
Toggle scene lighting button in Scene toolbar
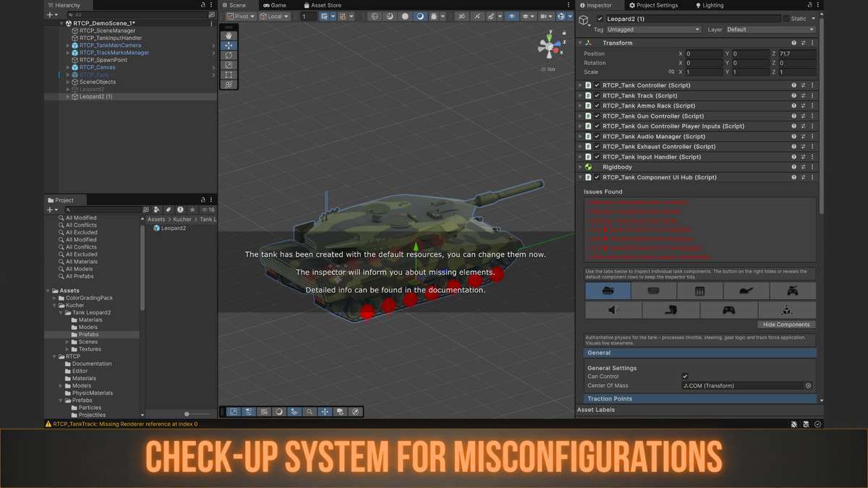(x=420, y=16)
